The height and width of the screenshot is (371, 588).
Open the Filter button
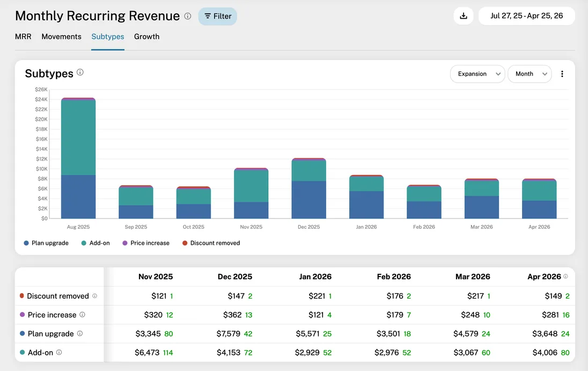point(217,16)
